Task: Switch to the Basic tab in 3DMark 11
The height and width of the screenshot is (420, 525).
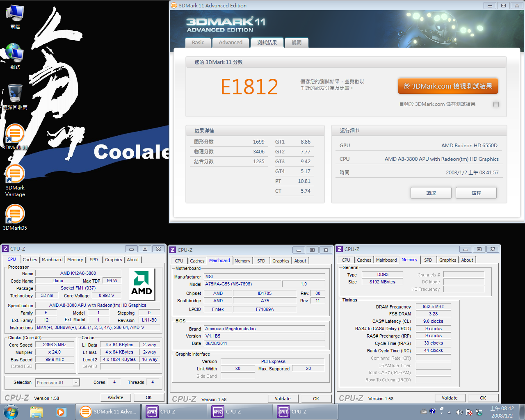Action: click(198, 42)
